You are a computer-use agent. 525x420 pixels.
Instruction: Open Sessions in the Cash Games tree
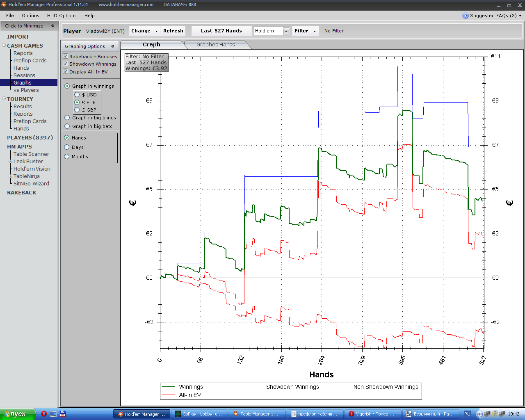(x=24, y=75)
